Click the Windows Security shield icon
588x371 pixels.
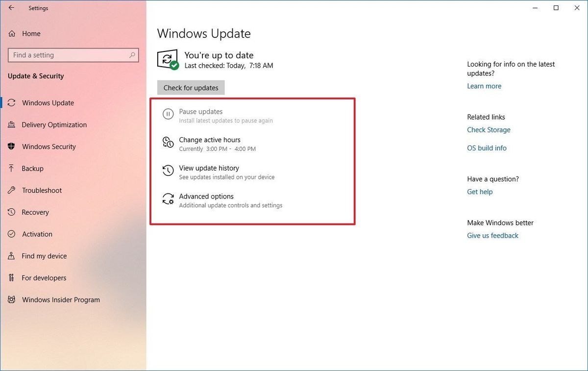coord(11,147)
